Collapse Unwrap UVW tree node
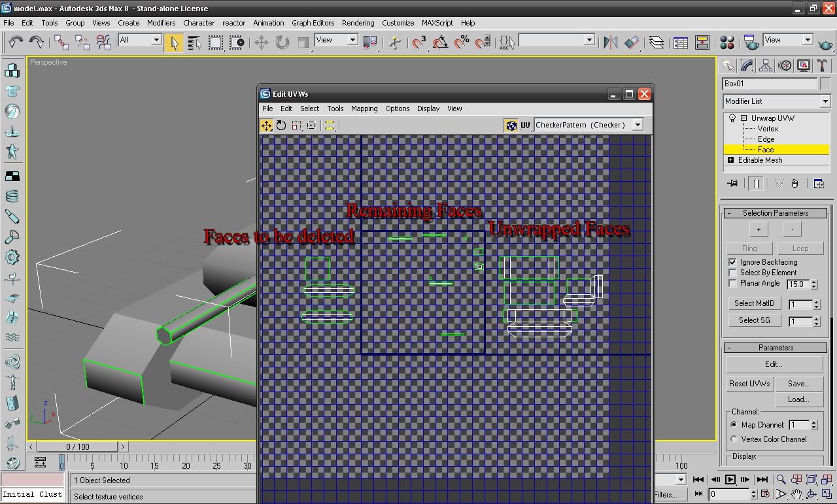 click(x=743, y=118)
